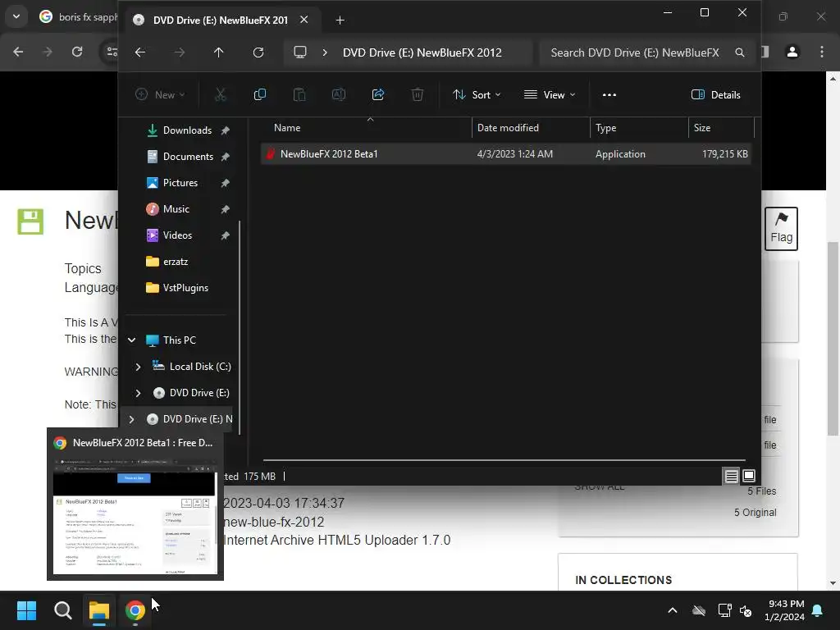Screen dimensions: 840x630
Task: Click the Chrome taskbar icon
Action: coord(135,610)
